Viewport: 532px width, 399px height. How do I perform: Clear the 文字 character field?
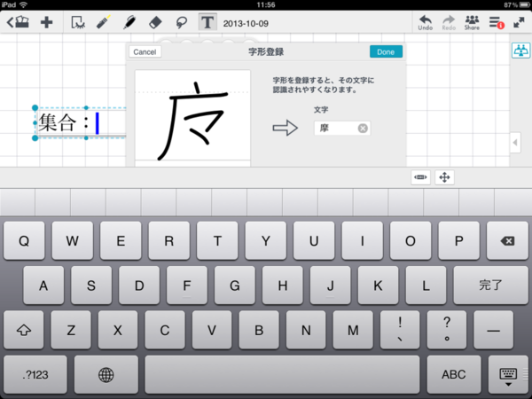[x=363, y=129]
